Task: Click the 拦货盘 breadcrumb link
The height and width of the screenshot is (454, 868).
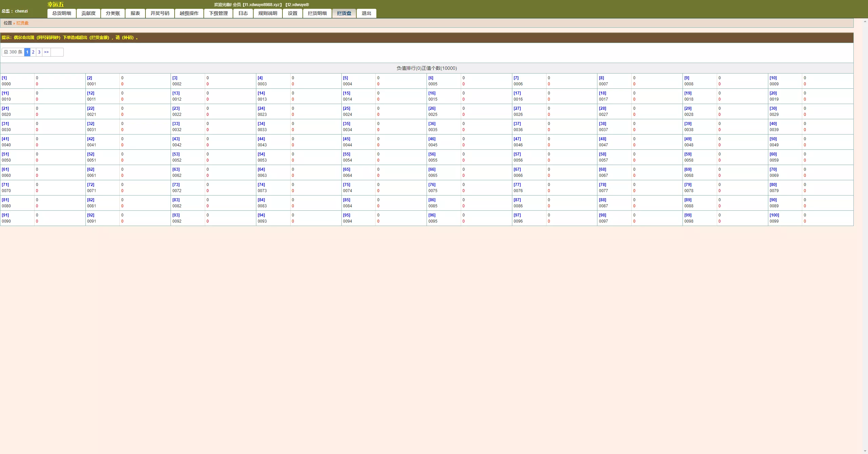Action: coord(22,23)
